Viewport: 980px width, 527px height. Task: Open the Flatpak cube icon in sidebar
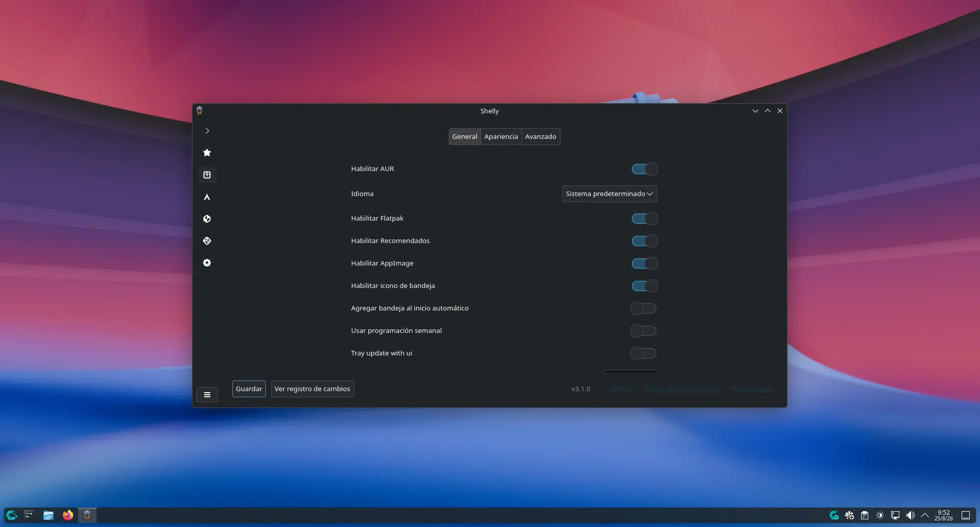(207, 219)
